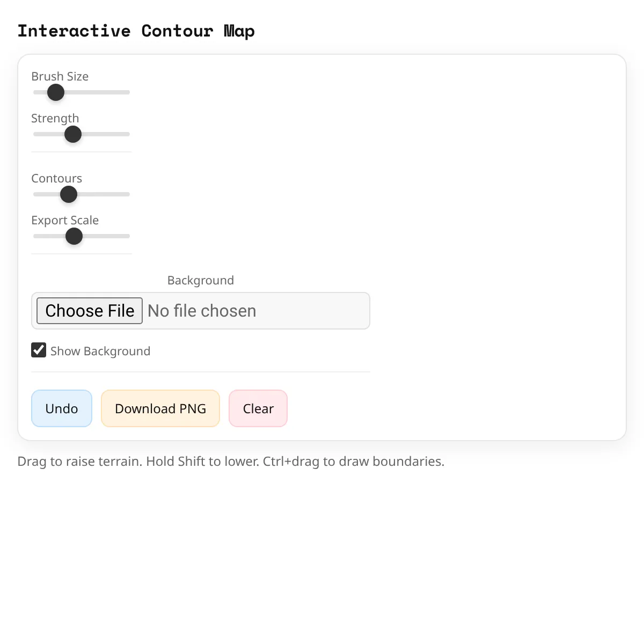The height and width of the screenshot is (644, 644).
Task: Click right end of Brush Size track
Action: [x=128, y=92]
